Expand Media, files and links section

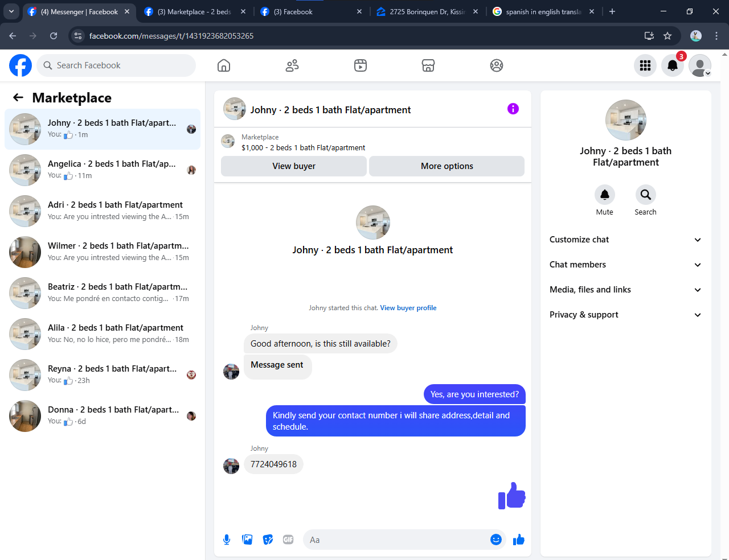[x=625, y=290]
